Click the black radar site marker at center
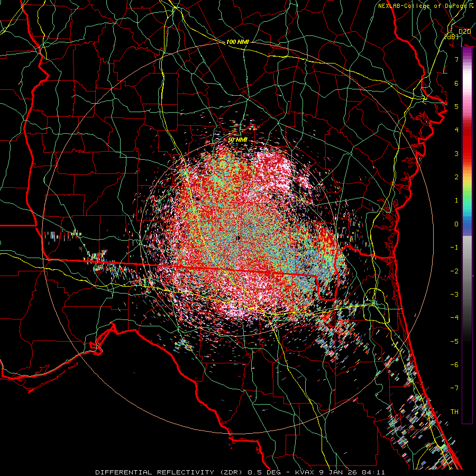Viewport: 476px width, 476px height. (x=239, y=238)
